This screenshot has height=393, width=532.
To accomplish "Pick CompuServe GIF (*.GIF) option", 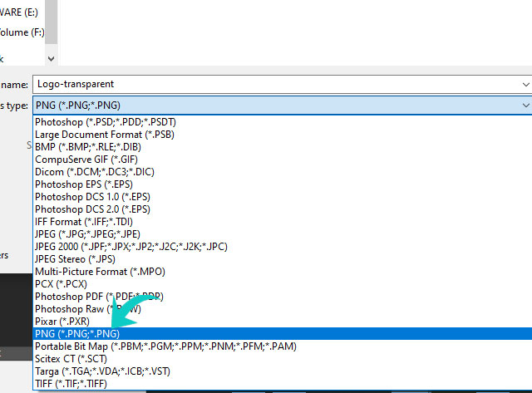I will click(283, 160).
